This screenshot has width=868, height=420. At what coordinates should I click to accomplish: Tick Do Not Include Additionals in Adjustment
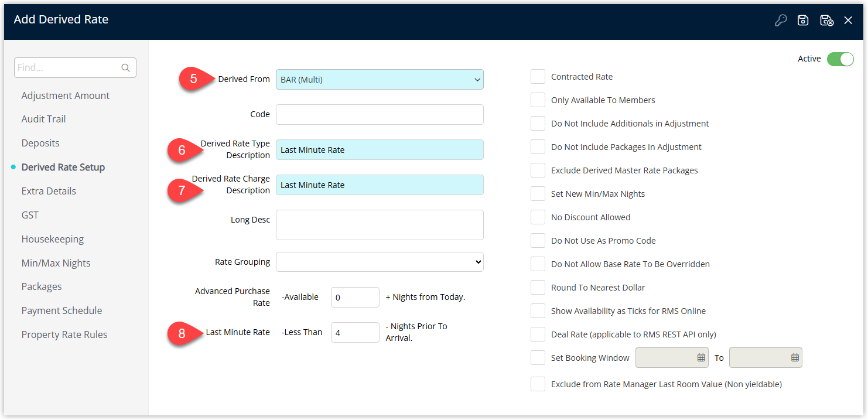[538, 124]
